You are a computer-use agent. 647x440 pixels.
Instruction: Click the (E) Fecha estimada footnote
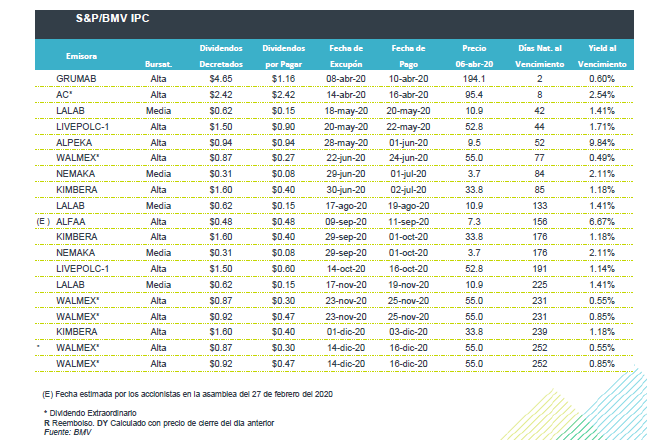point(187,394)
